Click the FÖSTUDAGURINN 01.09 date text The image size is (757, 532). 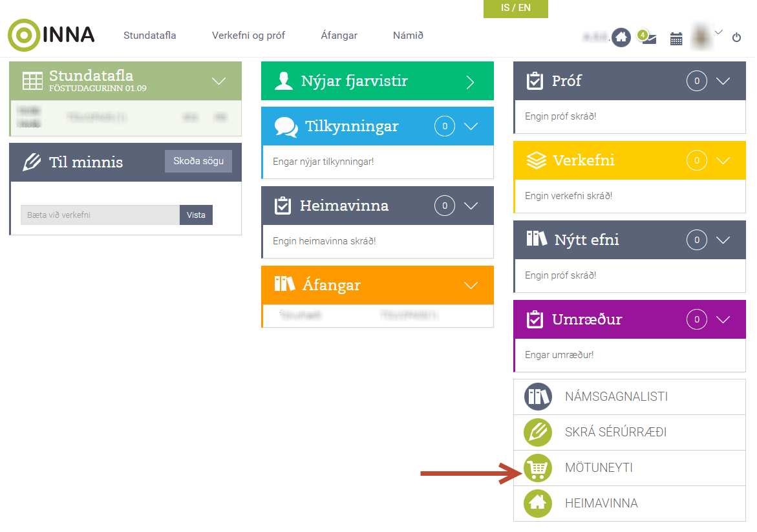(98, 89)
